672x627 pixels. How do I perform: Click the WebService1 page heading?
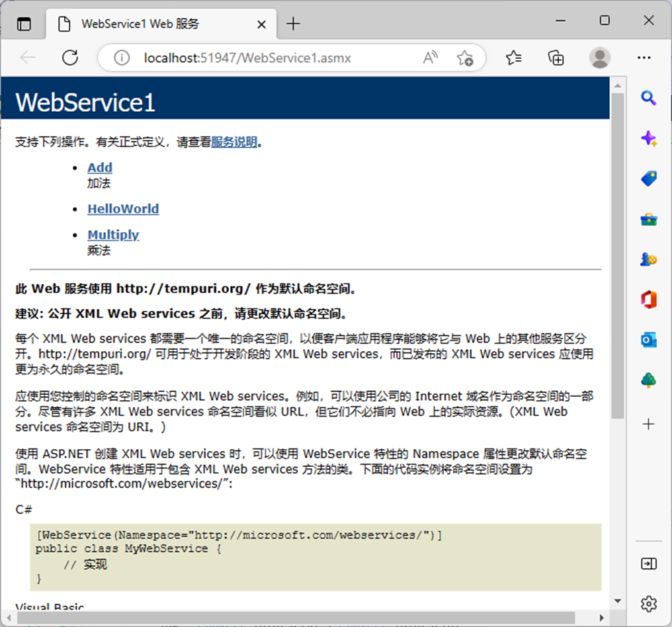85,103
